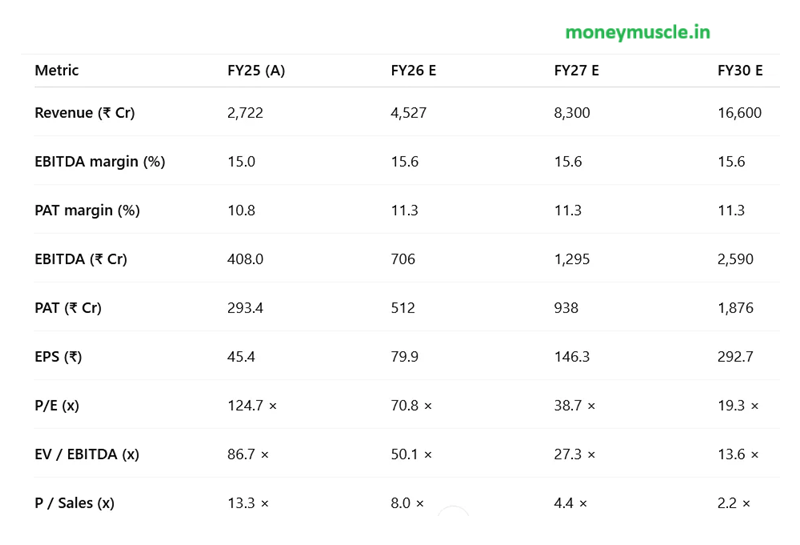Viewport: 800px width, 545px height.
Task: Click the EBITDA (₹ Cr) row label
Action: click(81, 259)
